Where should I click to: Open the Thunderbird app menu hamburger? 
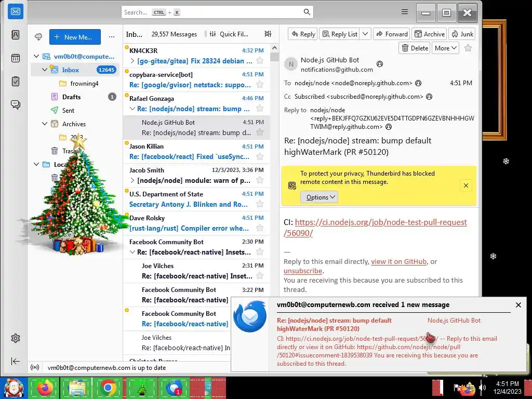click(404, 12)
